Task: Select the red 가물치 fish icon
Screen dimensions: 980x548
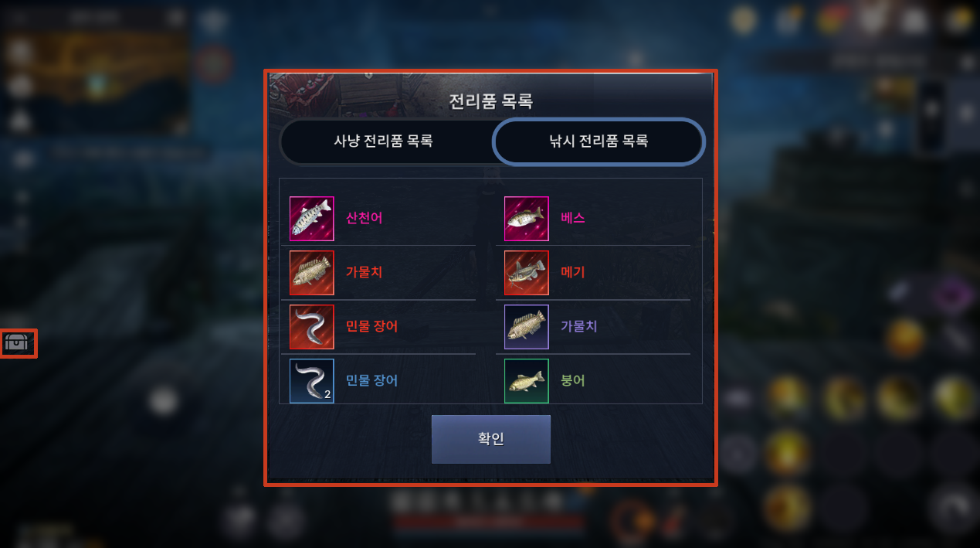Action: [312, 273]
